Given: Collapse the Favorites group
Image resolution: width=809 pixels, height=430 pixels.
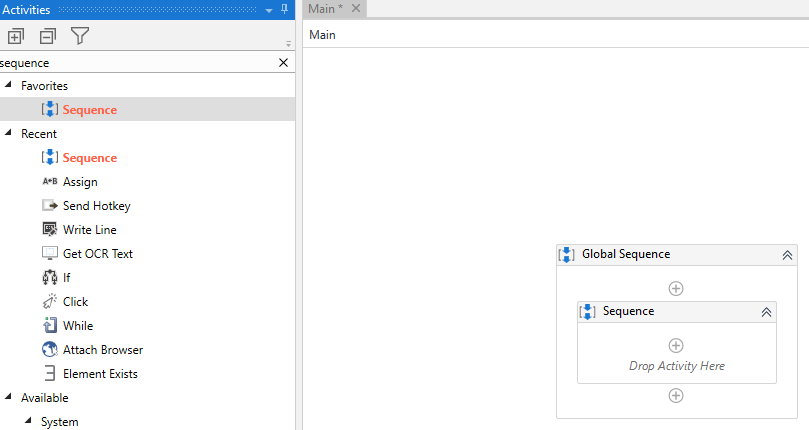Looking at the screenshot, I should pos(8,84).
